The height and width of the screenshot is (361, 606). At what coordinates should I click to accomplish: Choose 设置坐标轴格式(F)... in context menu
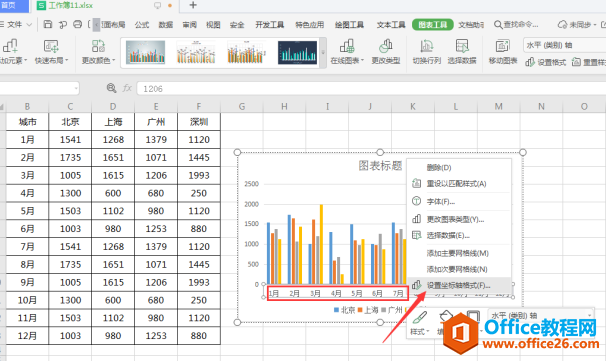point(460,285)
